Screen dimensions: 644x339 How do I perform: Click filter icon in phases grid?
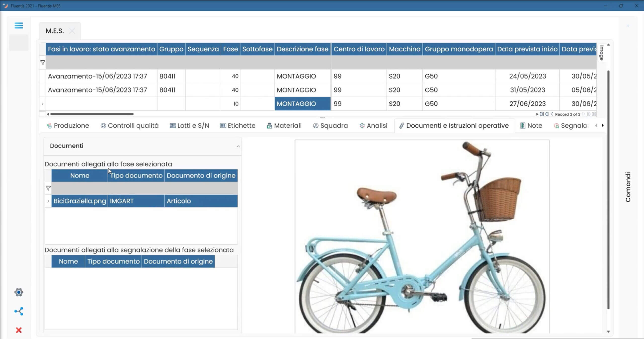pos(43,62)
